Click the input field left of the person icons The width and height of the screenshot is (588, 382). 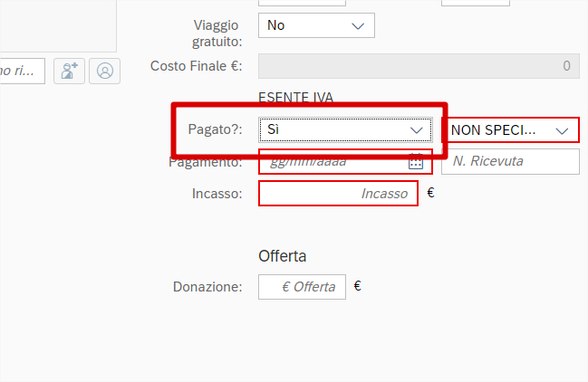click(22, 71)
